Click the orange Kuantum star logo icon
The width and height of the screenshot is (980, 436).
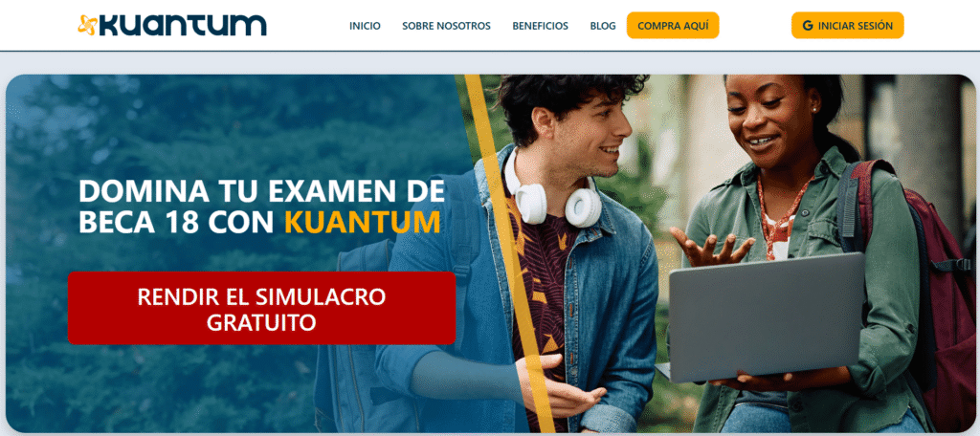[87, 25]
